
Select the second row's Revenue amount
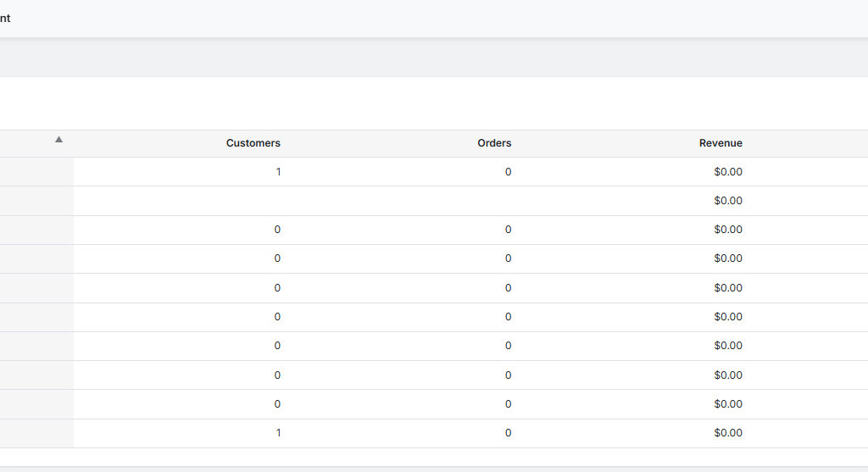pos(728,201)
